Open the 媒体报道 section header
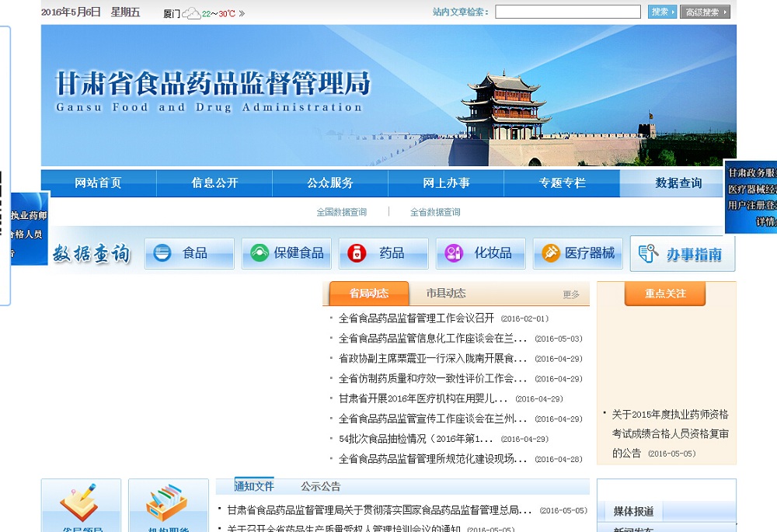 (633, 511)
